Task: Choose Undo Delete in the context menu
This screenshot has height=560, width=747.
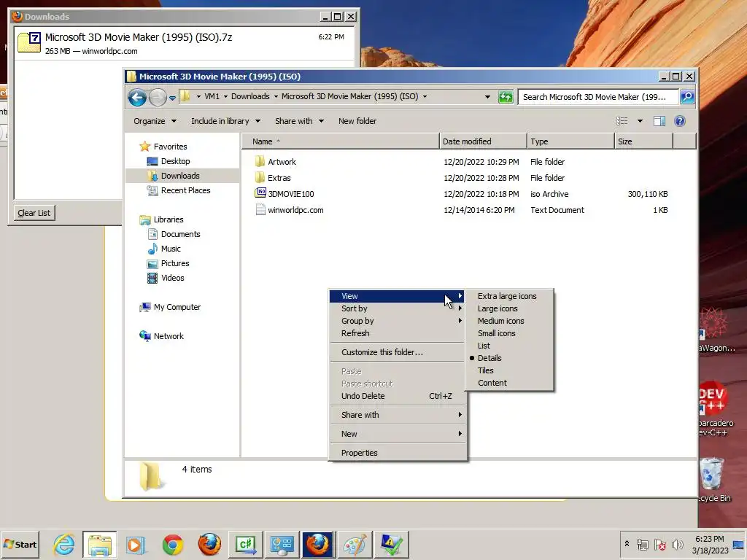Action: click(398, 396)
